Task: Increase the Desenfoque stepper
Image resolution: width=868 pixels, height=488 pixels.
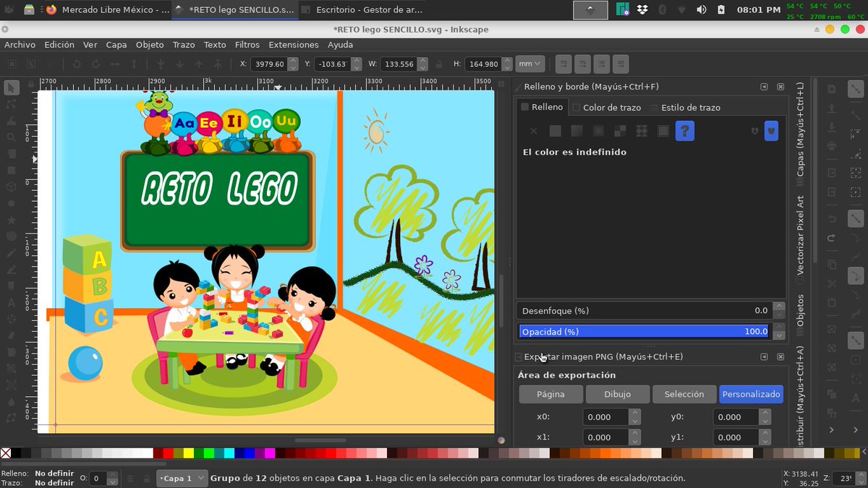Action: (778, 307)
